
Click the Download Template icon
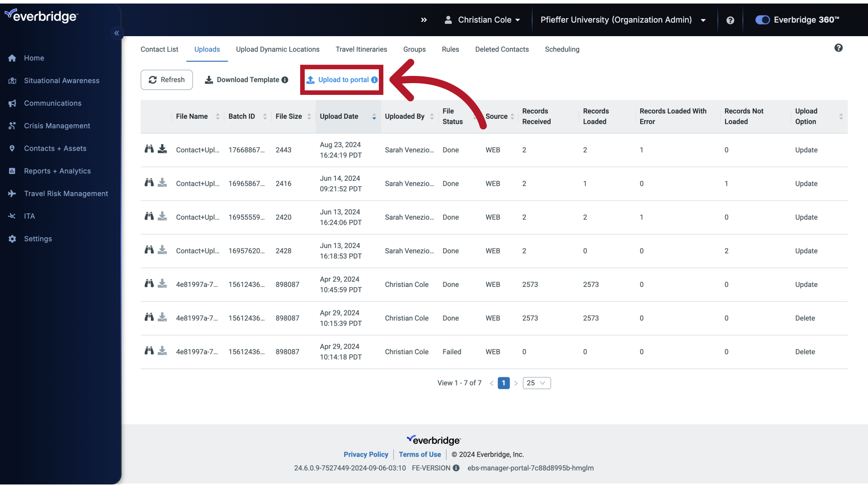click(209, 79)
